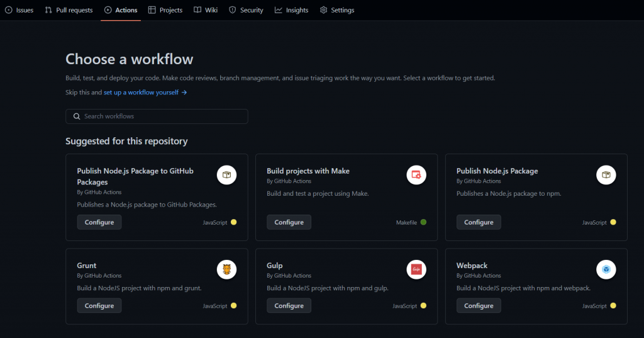
Task: Configure the Publish Node.js Package npm workflow
Action: [479, 222]
